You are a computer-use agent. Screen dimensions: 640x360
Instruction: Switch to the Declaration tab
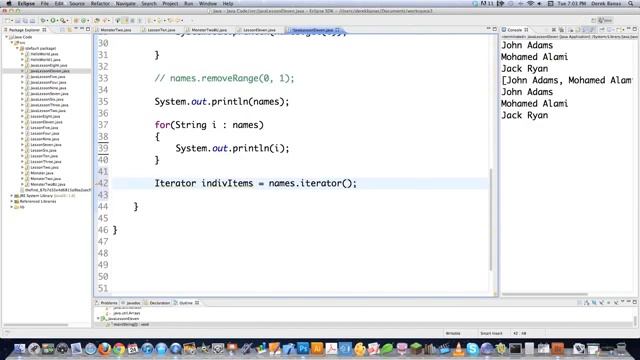[x=159, y=303]
